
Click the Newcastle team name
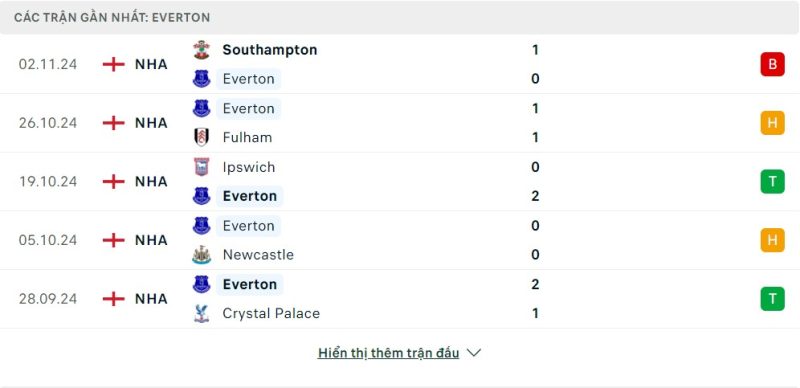click(258, 255)
